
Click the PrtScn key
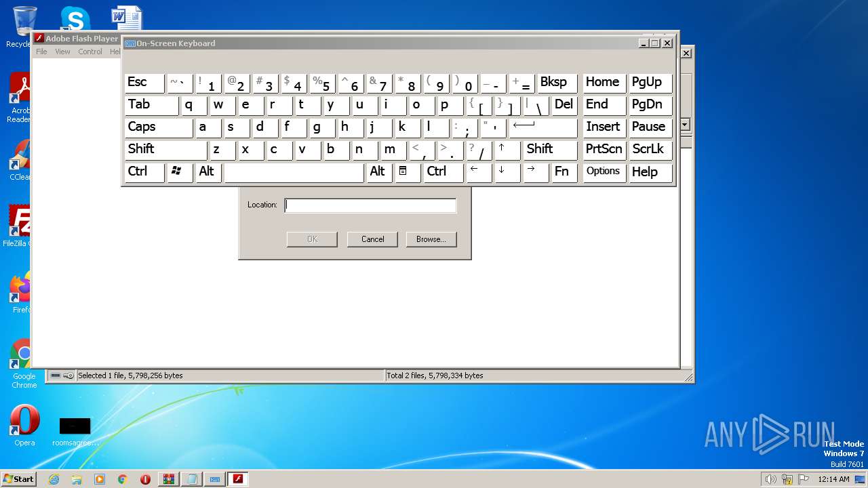[x=604, y=150]
